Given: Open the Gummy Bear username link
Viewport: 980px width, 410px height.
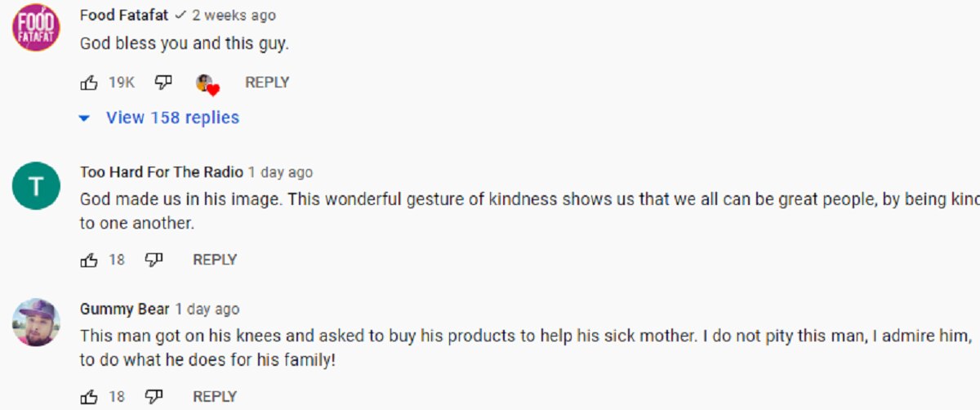Looking at the screenshot, I should tap(125, 309).
